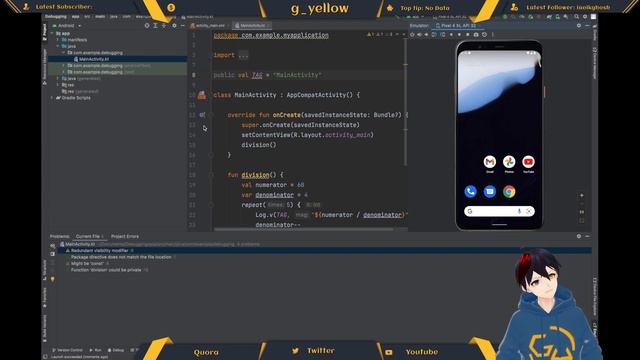Viewport: 640px width, 360px height.
Task: Expand the Gradle Scripts node
Action: [x=52, y=98]
